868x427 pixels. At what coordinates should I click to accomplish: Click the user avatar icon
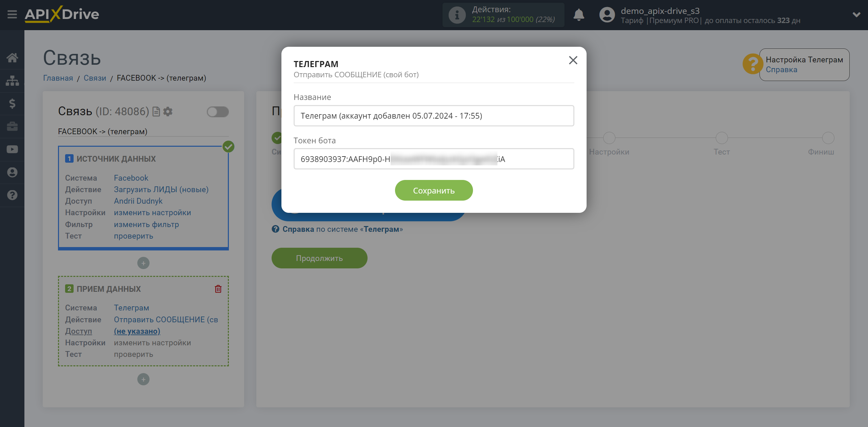[x=607, y=15]
